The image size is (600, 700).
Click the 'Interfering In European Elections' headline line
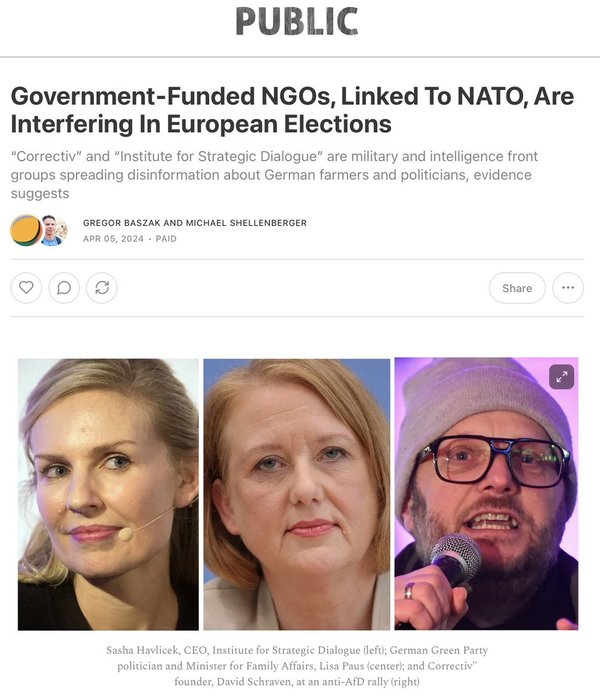tap(201, 124)
